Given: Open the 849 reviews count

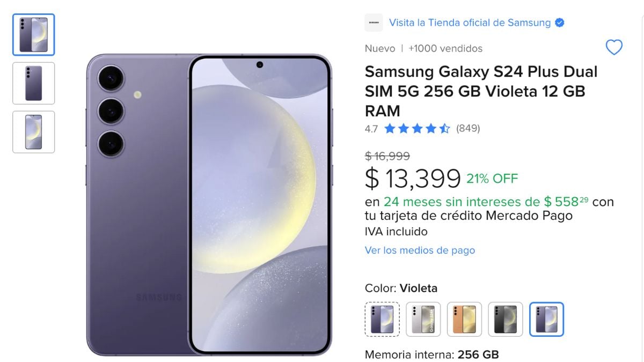Looking at the screenshot, I should pos(468,129).
